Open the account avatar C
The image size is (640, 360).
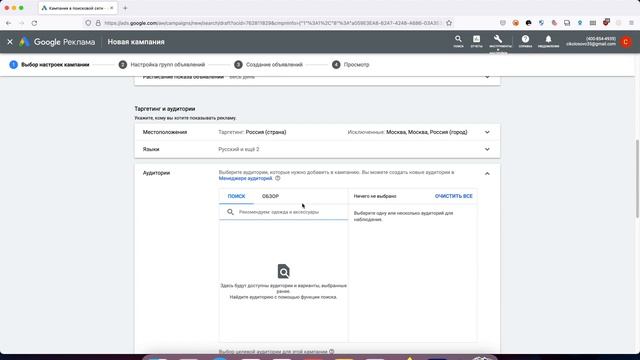coord(626,42)
